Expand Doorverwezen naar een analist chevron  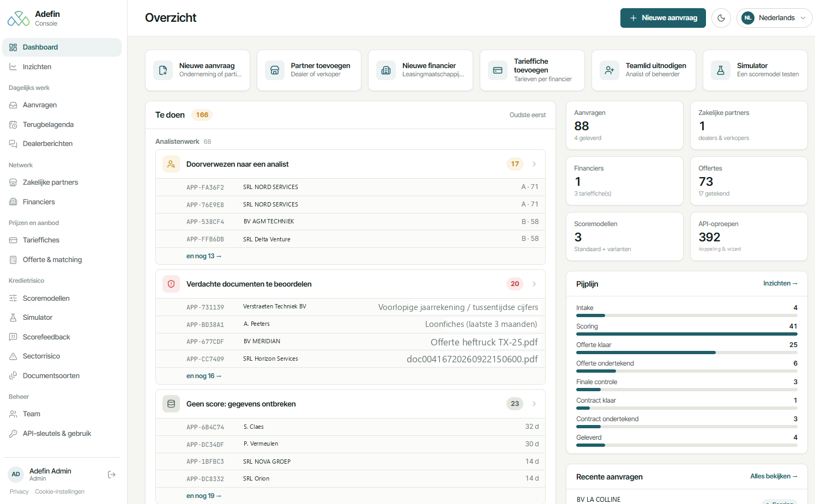point(534,164)
